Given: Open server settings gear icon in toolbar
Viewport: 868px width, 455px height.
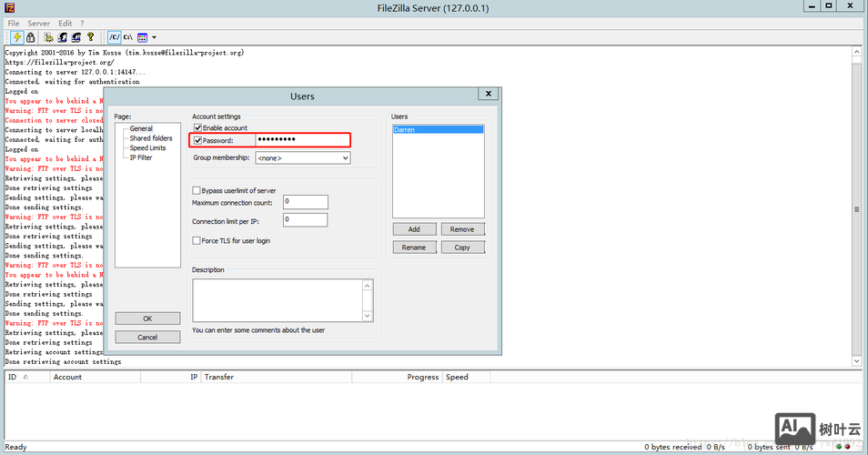Looking at the screenshot, I should [x=49, y=37].
